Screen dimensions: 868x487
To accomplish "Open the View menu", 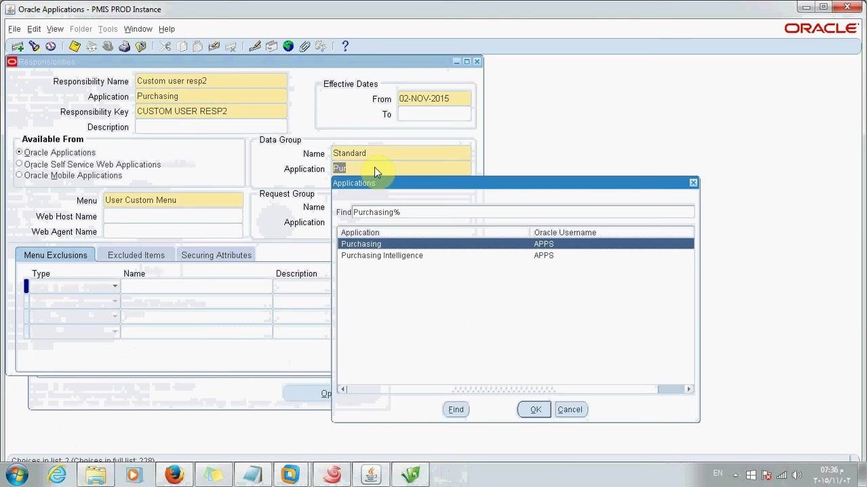I will [x=55, y=29].
